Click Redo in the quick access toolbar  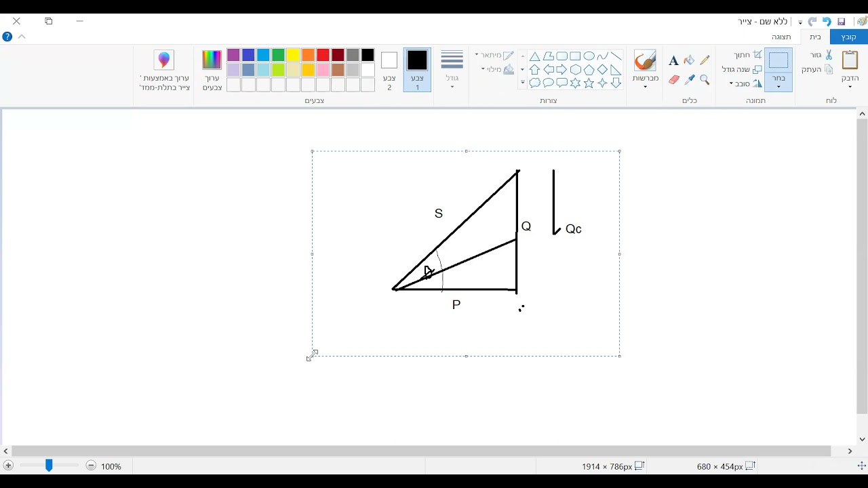812,22
